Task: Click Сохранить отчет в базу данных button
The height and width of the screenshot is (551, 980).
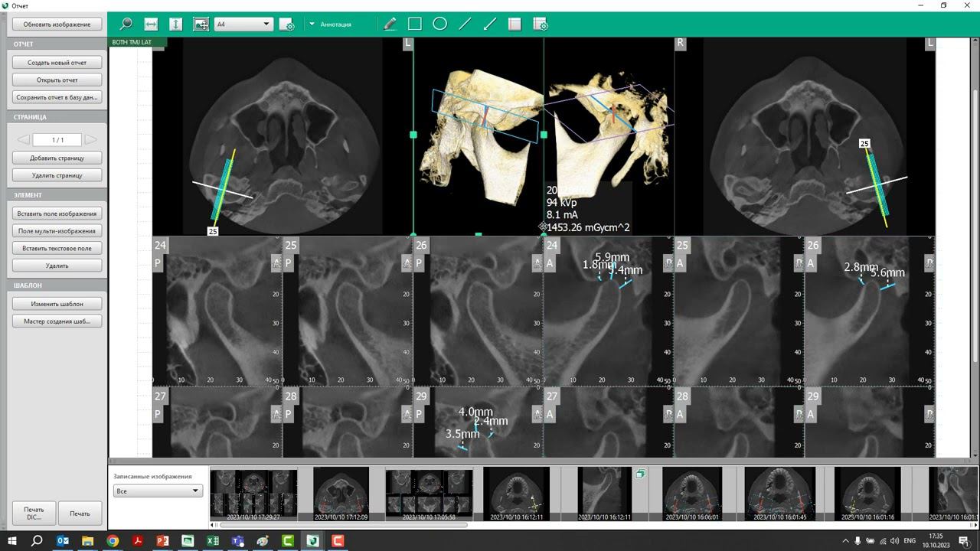Action: point(57,97)
